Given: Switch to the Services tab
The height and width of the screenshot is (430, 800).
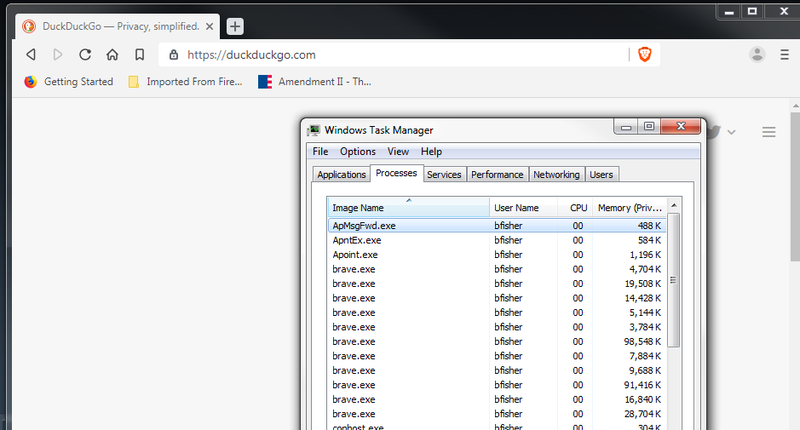Looking at the screenshot, I should click(x=444, y=174).
